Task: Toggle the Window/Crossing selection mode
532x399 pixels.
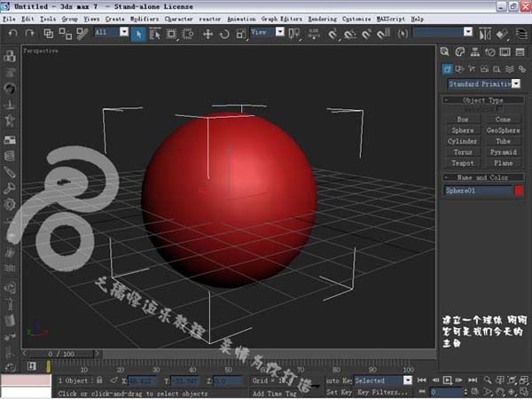Action: pyautogui.click(x=188, y=34)
